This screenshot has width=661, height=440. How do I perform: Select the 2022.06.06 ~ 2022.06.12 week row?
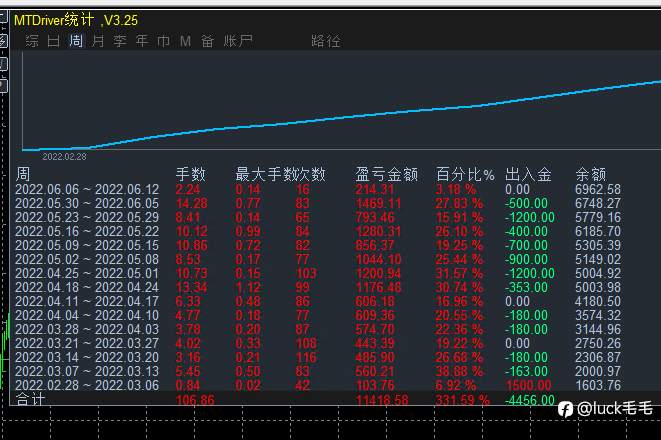[87, 189]
